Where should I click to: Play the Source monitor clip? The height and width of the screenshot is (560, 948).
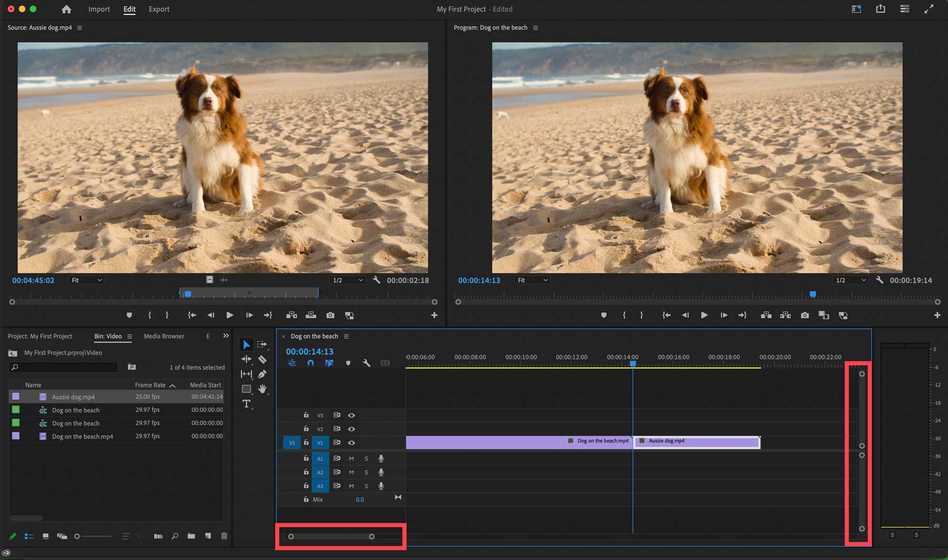coord(230,315)
